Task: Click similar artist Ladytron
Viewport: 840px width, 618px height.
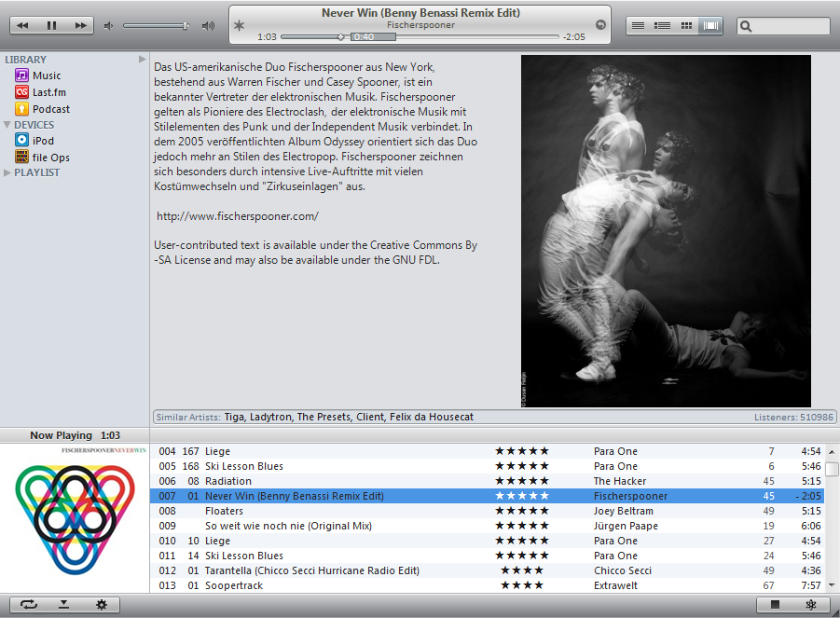Action: tap(270, 417)
